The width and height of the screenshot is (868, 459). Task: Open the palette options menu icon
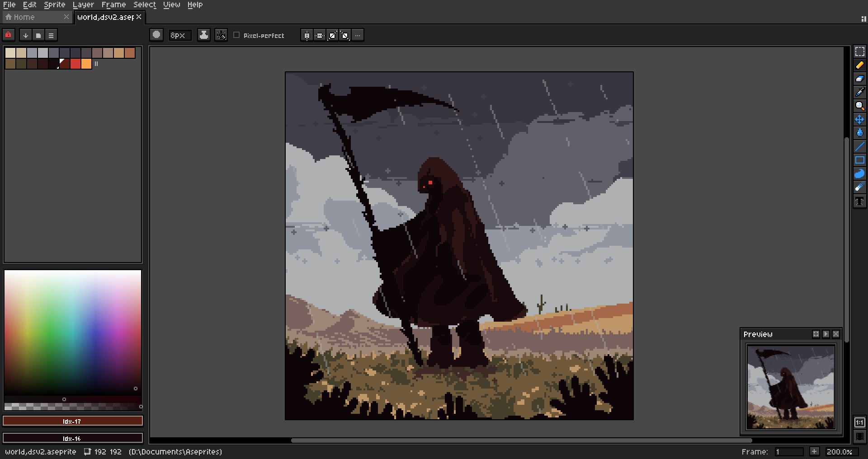point(51,35)
